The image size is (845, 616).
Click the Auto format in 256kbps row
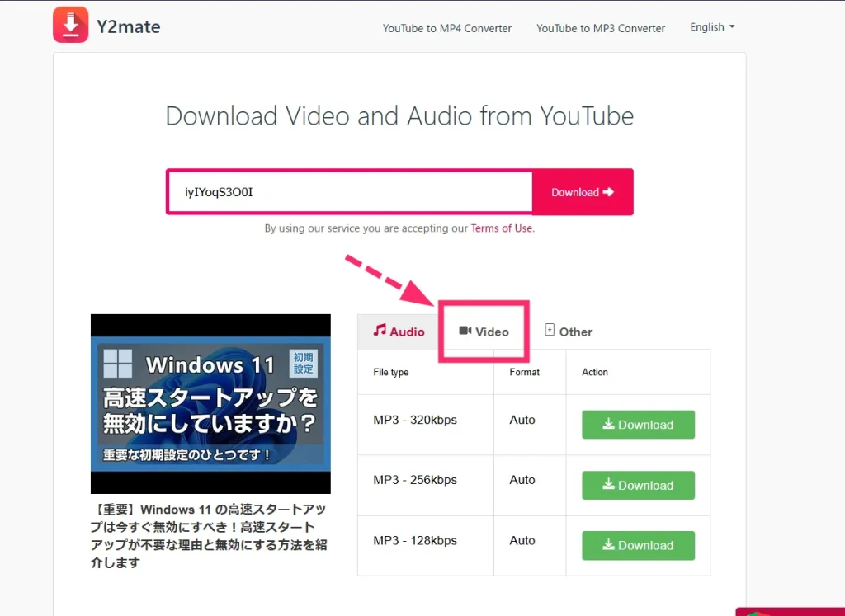click(x=522, y=480)
